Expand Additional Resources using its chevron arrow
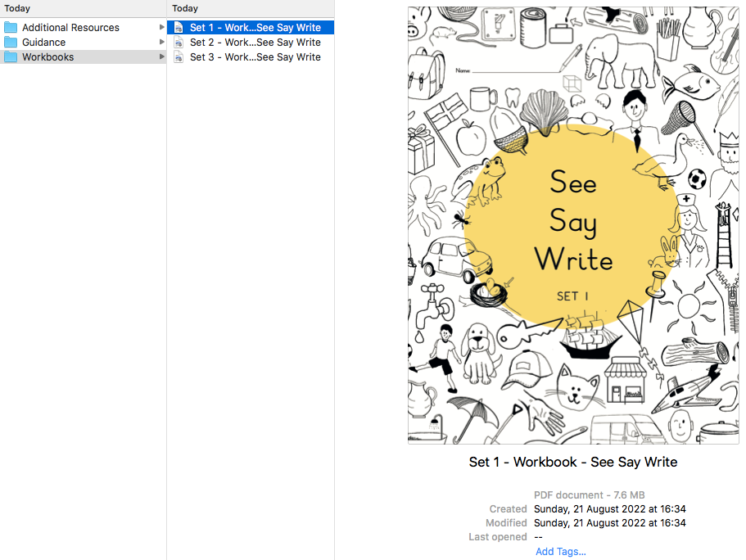The height and width of the screenshot is (560, 746). point(161,27)
